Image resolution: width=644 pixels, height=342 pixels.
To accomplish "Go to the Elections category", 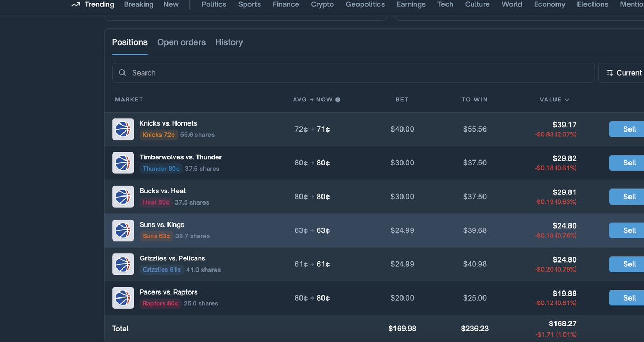I will coord(592,4).
